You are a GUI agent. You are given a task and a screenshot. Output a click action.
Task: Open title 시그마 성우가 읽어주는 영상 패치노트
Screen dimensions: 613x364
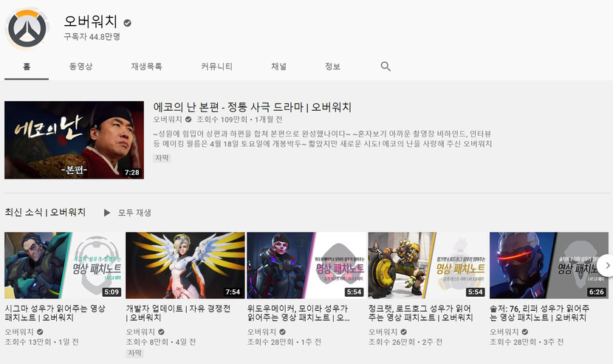coord(55,313)
